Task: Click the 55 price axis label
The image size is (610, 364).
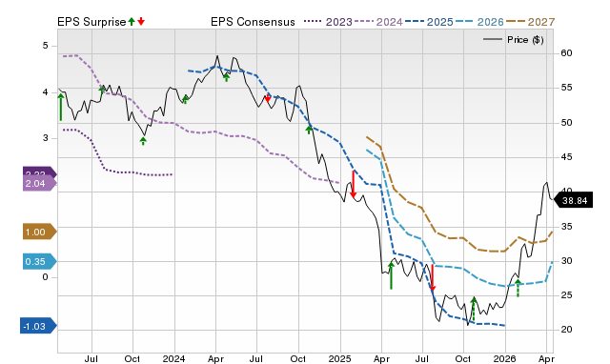Action: point(566,88)
